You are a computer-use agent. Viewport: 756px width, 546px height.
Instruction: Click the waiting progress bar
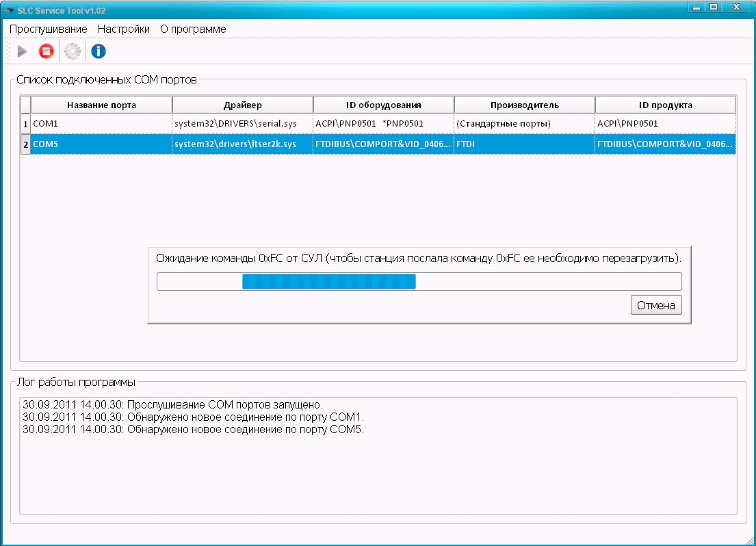coord(419,282)
